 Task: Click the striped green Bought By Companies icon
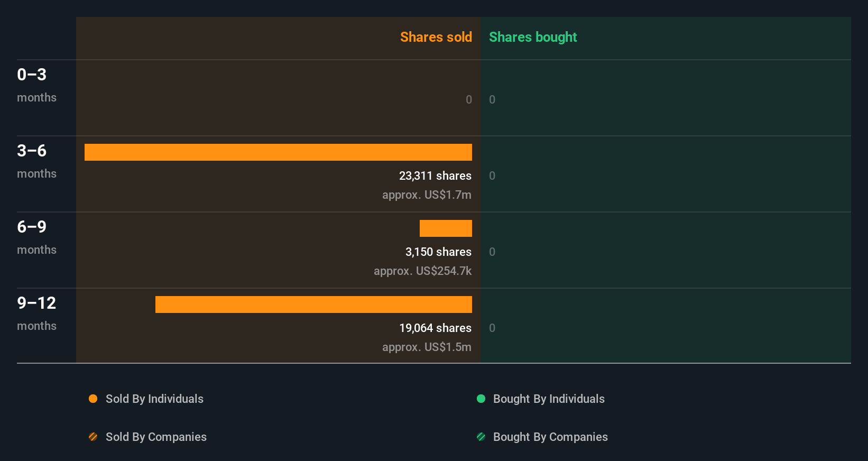[x=481, y=437]
